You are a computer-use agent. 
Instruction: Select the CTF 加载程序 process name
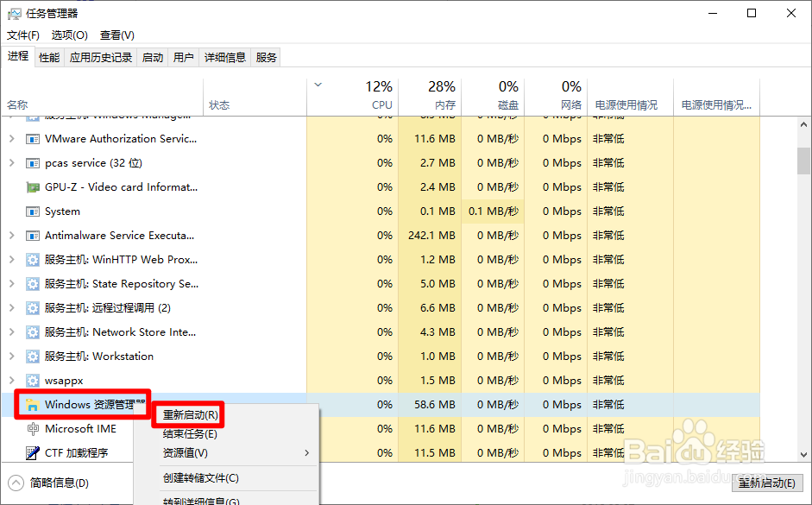point(77,453)
